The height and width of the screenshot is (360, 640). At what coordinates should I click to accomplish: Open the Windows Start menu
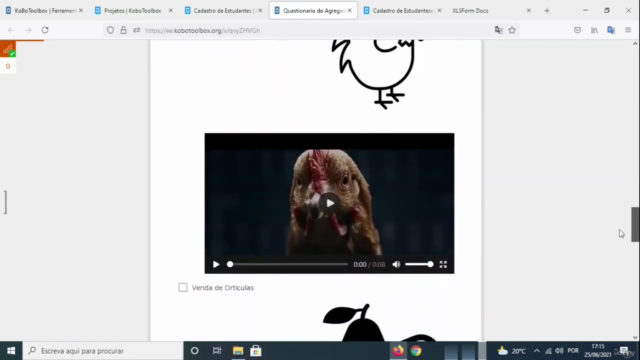(x=11, y=351)
